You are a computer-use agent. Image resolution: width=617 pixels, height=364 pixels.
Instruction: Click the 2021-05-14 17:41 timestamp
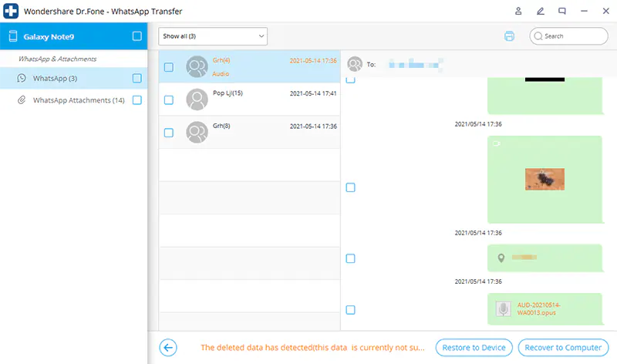[x=313, y=93]
